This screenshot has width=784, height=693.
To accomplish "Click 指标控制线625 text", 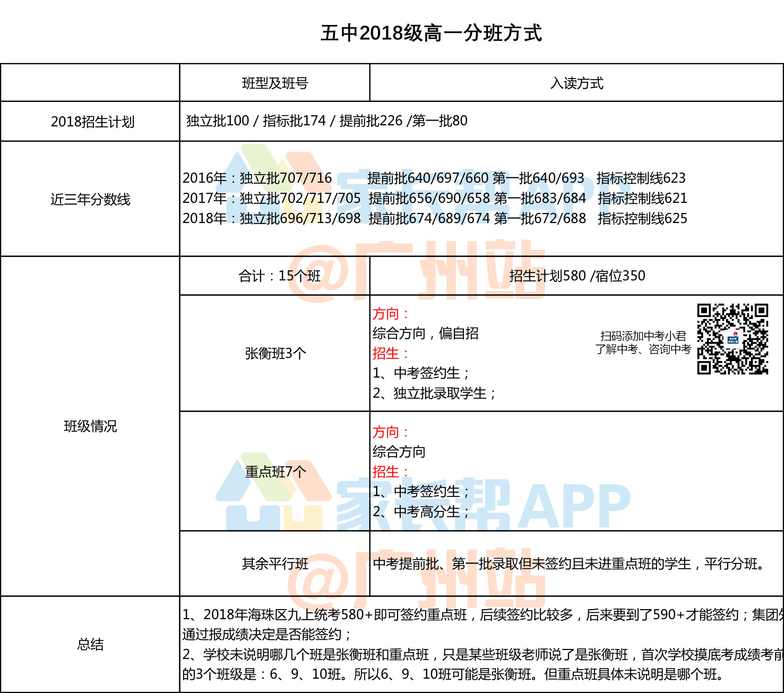I will pyautogui.click(x=642, y=218).
